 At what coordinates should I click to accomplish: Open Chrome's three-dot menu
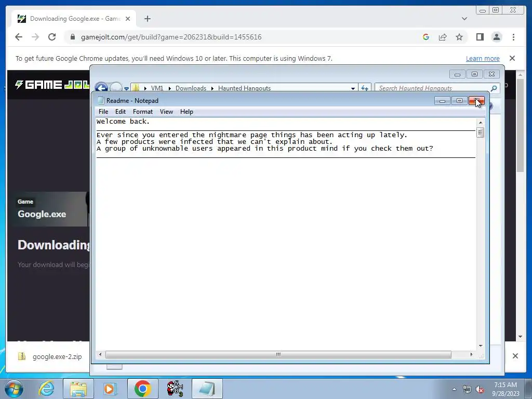(513, 37)
